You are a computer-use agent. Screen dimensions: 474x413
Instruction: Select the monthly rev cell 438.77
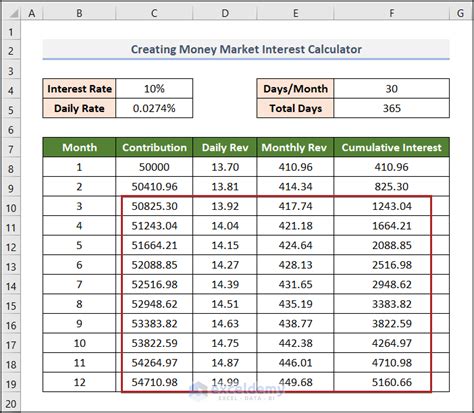coord(295,324)
